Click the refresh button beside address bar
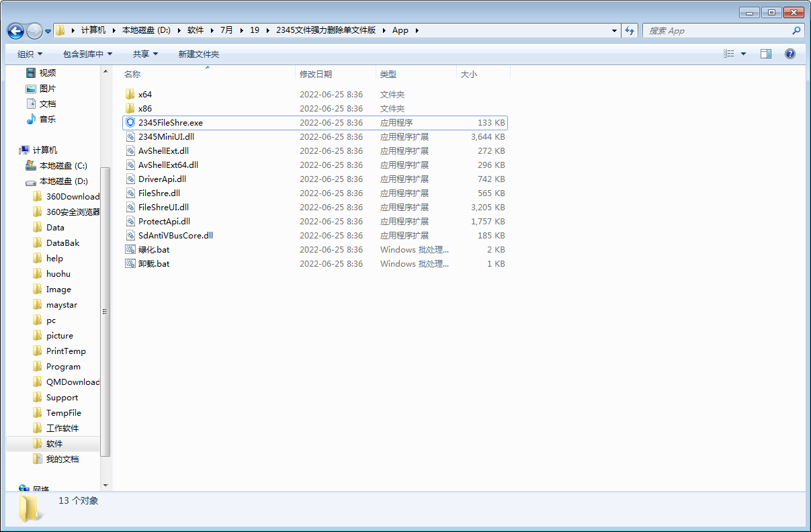 pyautogui.click(x=630, y=30)
